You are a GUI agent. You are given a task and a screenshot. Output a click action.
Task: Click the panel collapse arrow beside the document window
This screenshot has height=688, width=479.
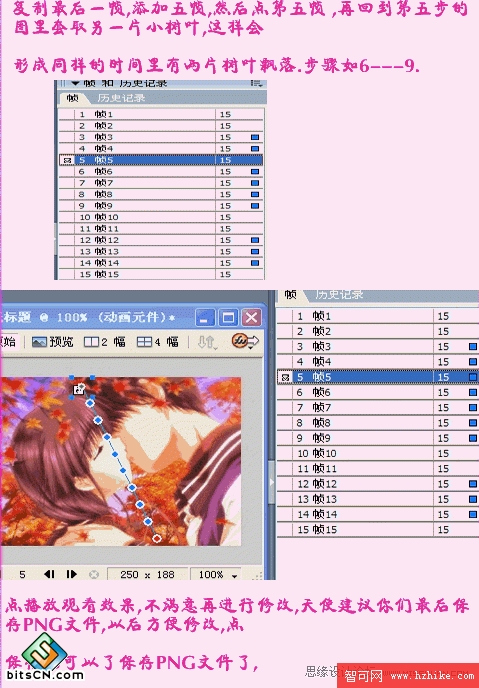pyautogui.click(x=272, y=482)
